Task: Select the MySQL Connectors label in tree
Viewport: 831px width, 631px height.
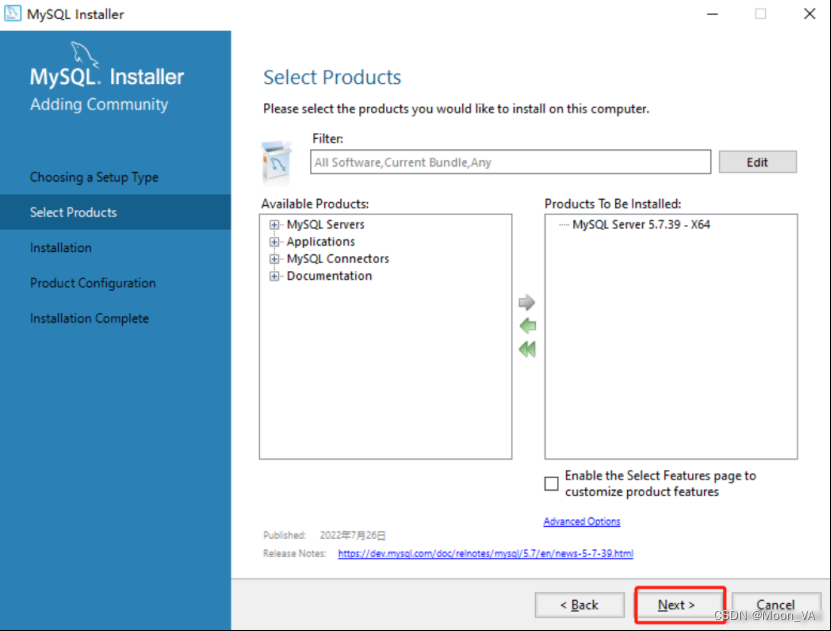Action: point(338,259)
